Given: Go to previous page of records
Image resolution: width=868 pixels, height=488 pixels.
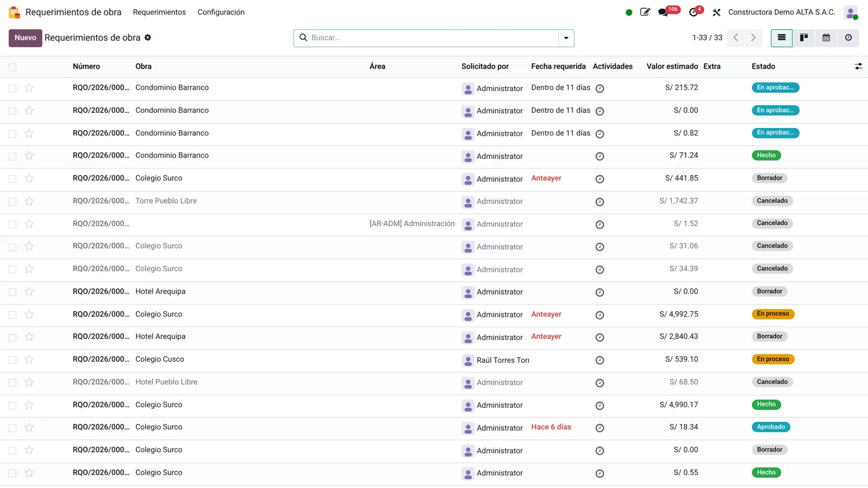Looking at the screenshot, I should click(736, 37).
